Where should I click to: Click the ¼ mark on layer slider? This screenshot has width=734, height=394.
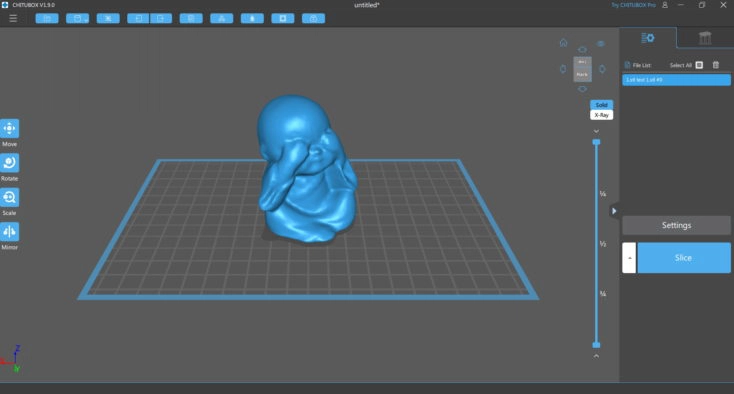(x=603, y=194)
